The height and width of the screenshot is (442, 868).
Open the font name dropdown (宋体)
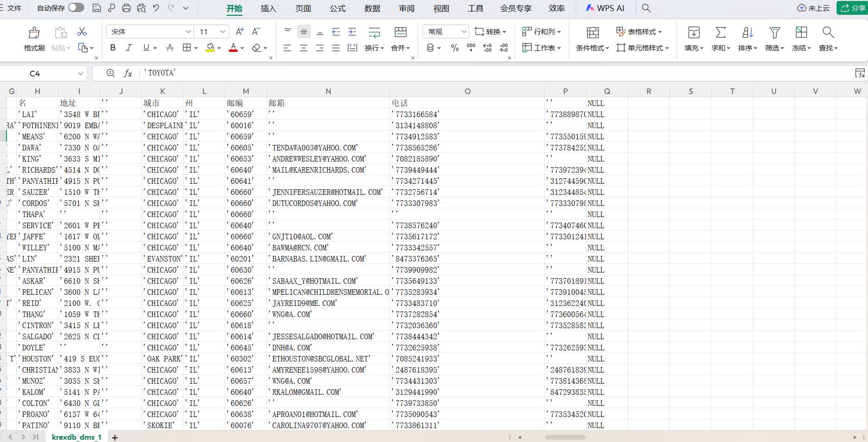pyautogui.click(x=189, y=31)
